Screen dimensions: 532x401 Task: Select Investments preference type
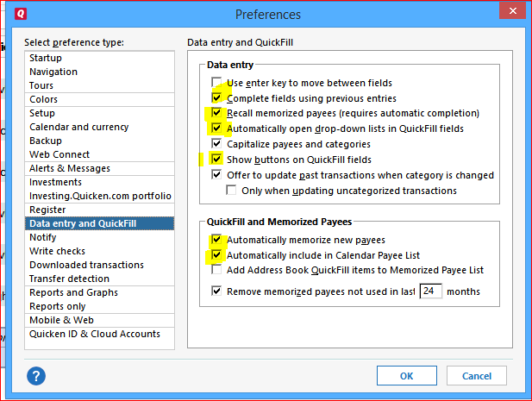tap(99, 182)
